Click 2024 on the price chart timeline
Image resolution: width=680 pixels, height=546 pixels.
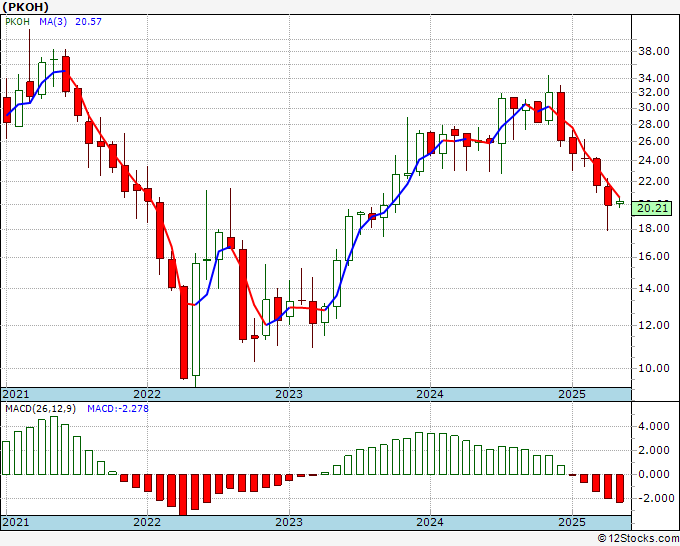430,394
